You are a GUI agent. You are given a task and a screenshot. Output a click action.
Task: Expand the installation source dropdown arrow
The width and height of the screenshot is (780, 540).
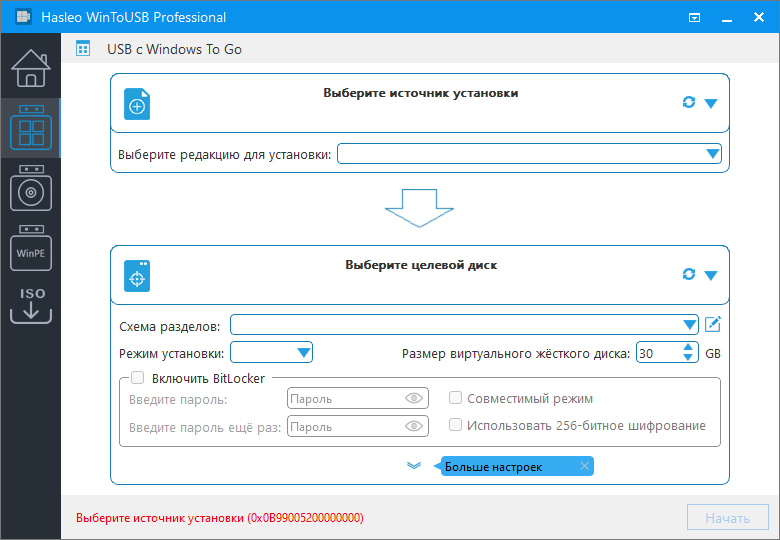coord(711,103)
